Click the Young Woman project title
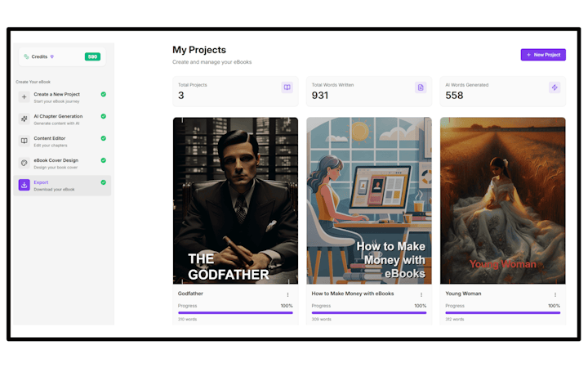The height and width of the screenshot is (368, 588). [x=463, y=294]
